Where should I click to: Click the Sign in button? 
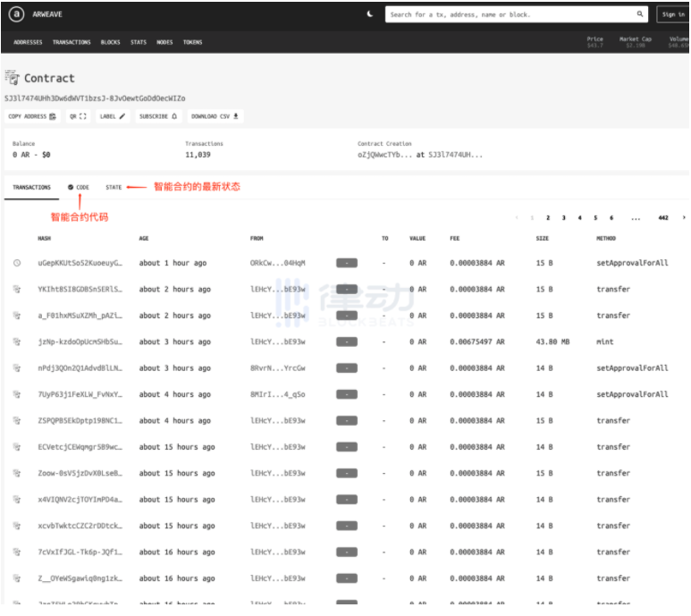(x=673, y=14)
